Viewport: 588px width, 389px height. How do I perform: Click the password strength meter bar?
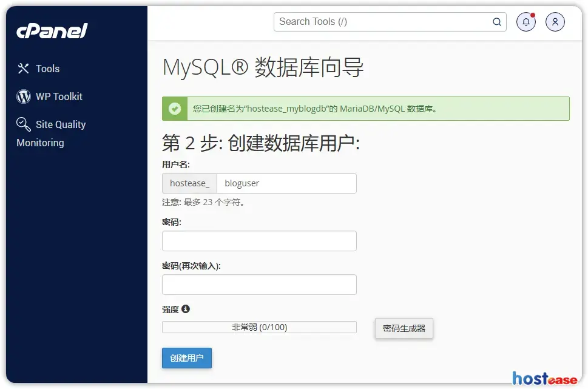tap(259, 327)
